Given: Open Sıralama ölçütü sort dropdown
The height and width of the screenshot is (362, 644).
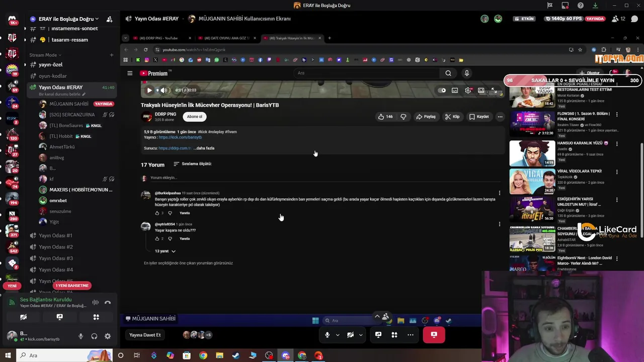Looking at the screenshot, I should point(193,164).
